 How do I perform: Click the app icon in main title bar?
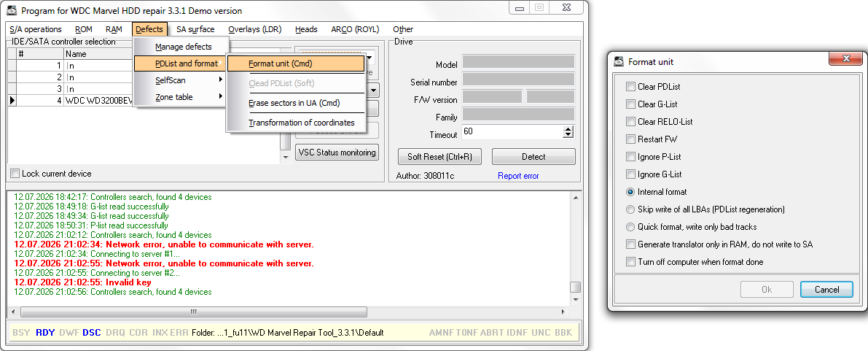coord(11,10)
